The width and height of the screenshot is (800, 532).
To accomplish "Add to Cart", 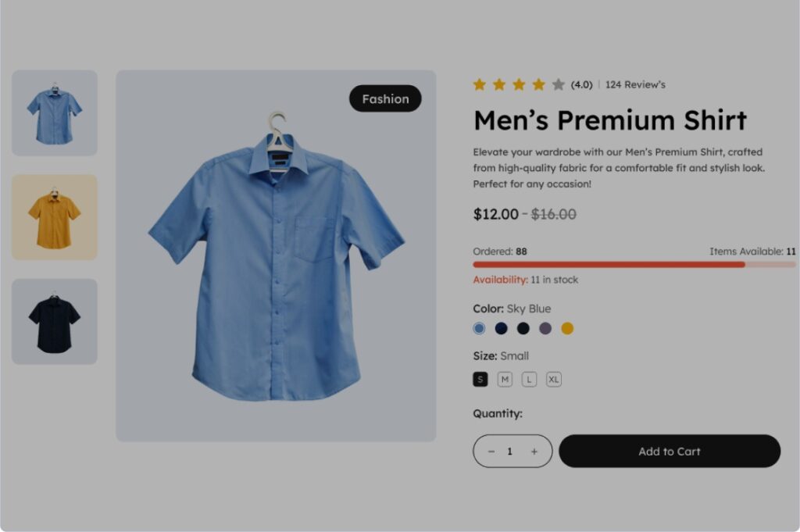I will [x=670, y=451].
